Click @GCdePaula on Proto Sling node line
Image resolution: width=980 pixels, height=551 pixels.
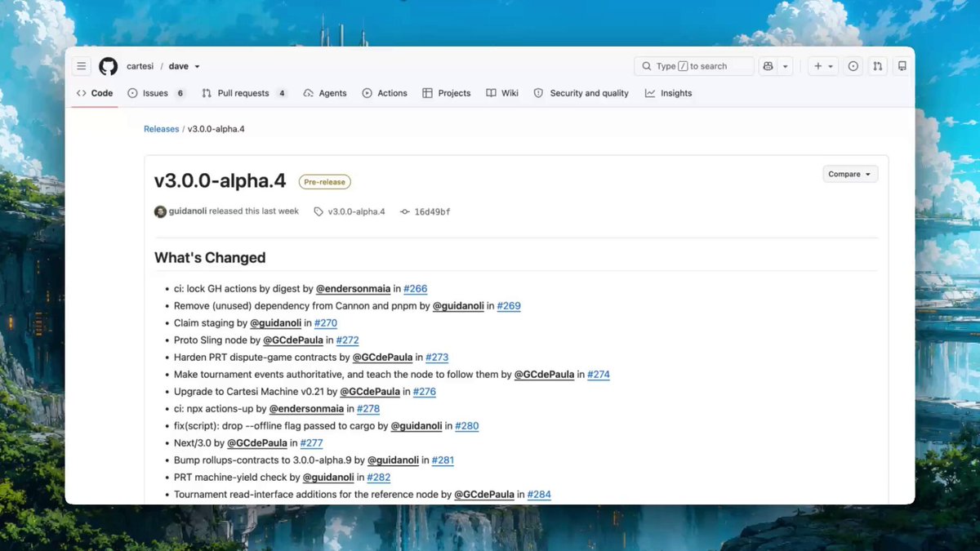coord(293,340)
